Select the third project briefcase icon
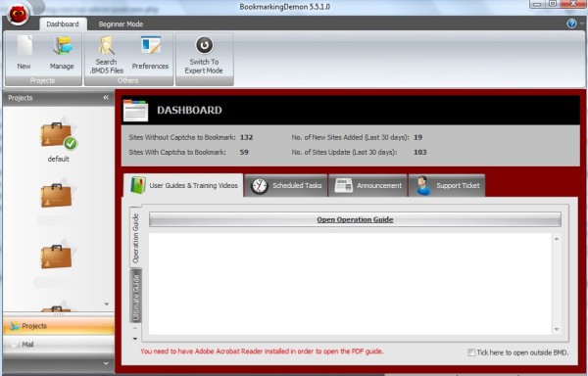588x376 pixels. point(58,256)
